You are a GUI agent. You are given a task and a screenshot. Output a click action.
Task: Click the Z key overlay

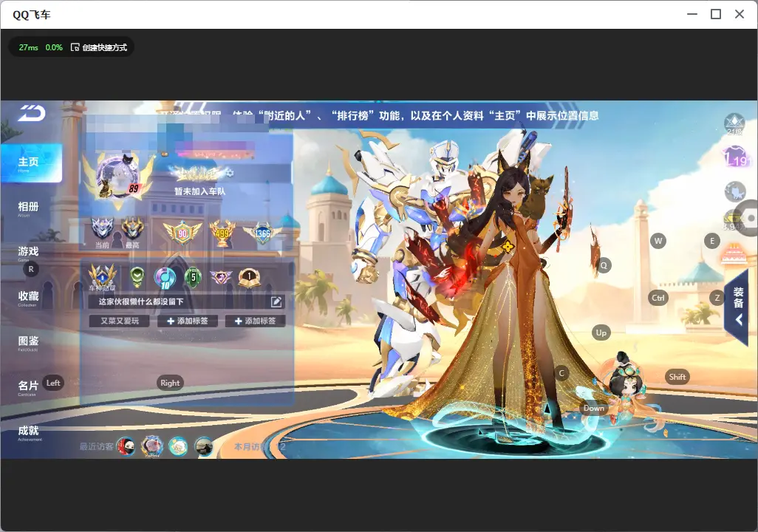pos(717,298)
